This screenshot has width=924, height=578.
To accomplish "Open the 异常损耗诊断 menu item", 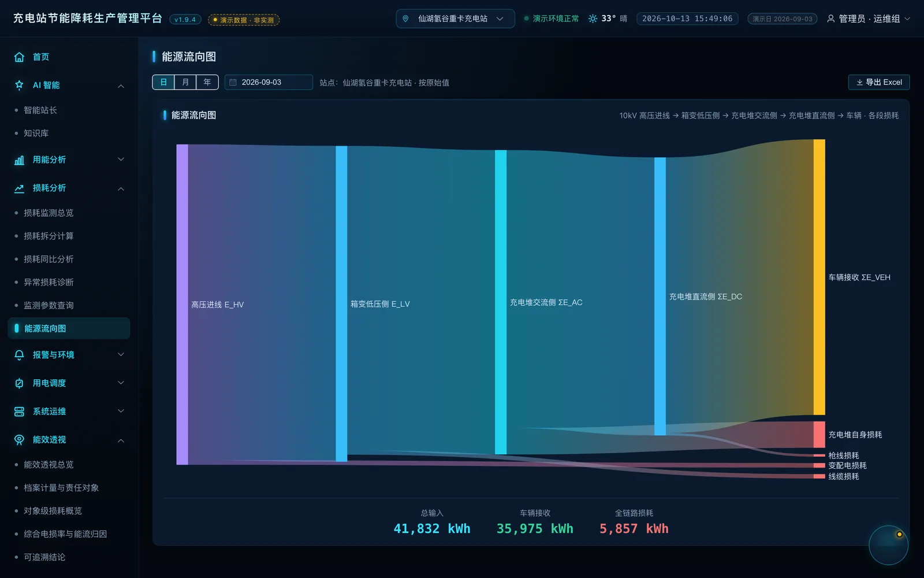I will [69, 282].
